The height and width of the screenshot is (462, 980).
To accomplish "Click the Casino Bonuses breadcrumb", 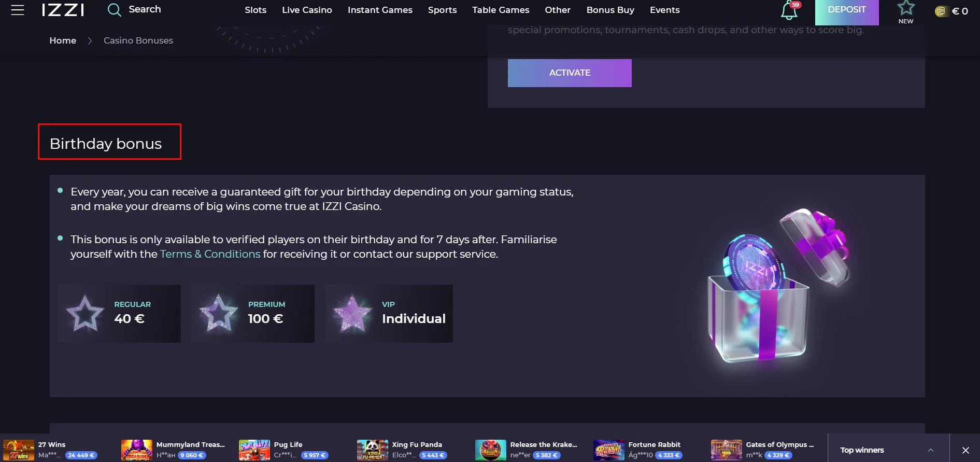I will tap(138, 40).
